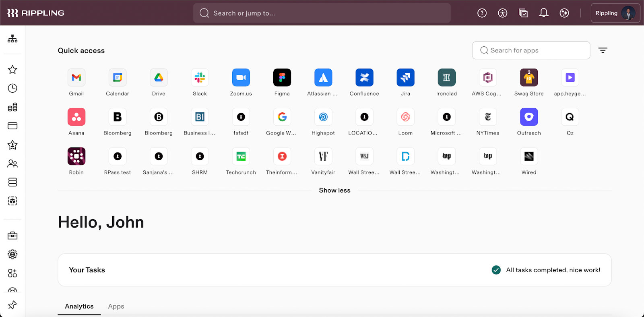This screenshot has width=644, height=317.
Task: Click the notifications bell icon
Action: click(544, 13)
